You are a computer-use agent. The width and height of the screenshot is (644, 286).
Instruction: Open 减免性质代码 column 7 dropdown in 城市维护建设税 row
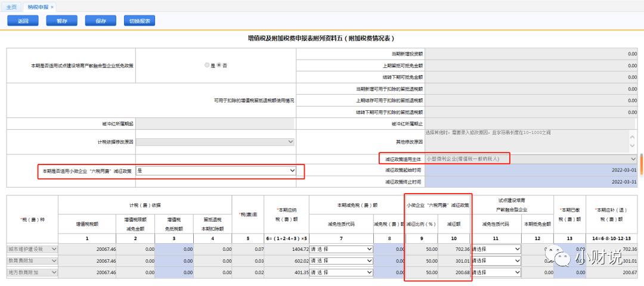click(341, 249)
